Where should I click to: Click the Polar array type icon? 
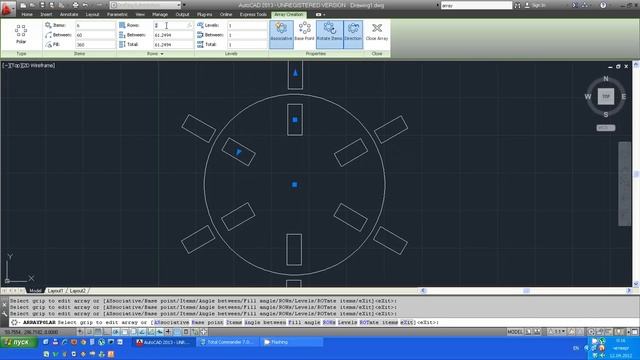tap(21, 31)
